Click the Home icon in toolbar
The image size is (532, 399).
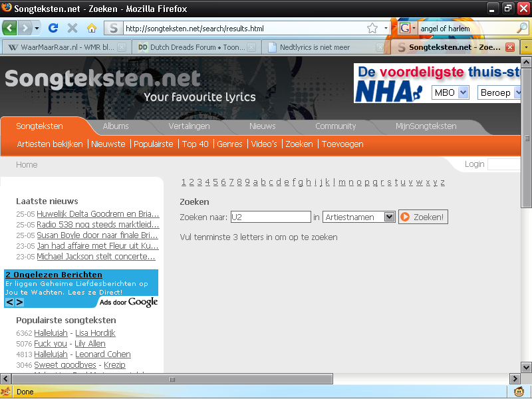92,28
